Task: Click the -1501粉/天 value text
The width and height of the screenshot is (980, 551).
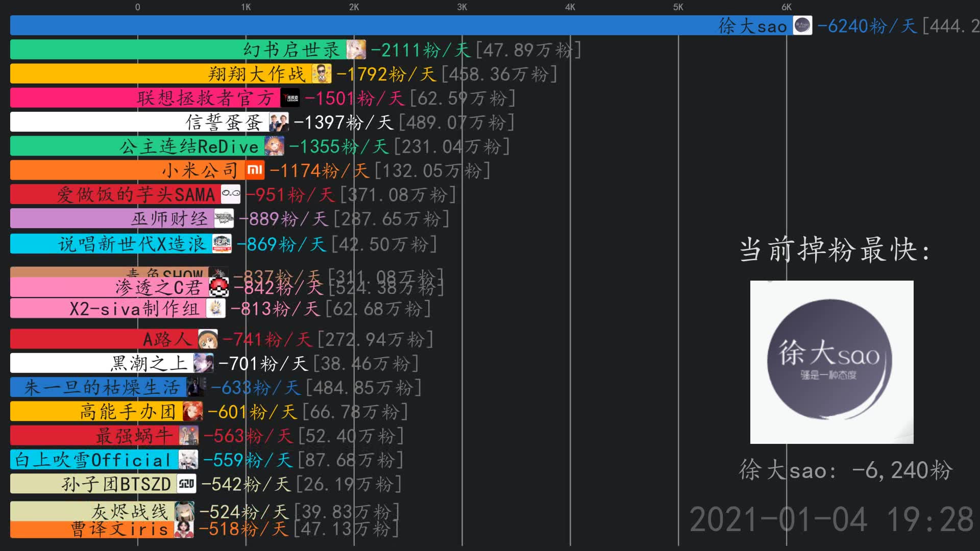Action: pos(355,98)
